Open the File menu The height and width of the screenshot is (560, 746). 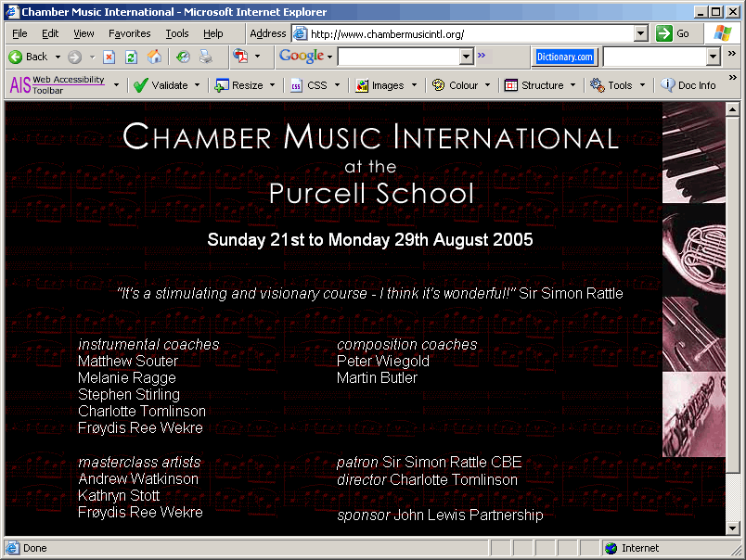pyautogui.click(x=19, y=33)
